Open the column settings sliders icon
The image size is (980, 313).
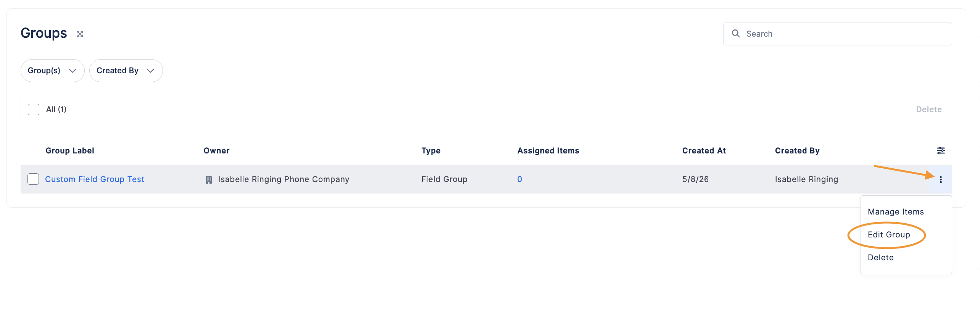click(x=941, y=150)
